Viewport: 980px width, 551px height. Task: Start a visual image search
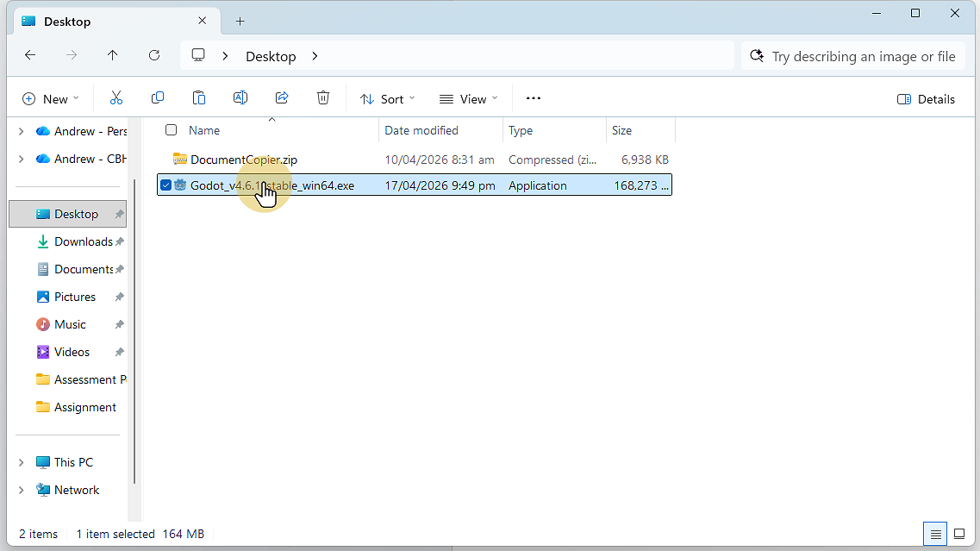[x=757, y=56]
